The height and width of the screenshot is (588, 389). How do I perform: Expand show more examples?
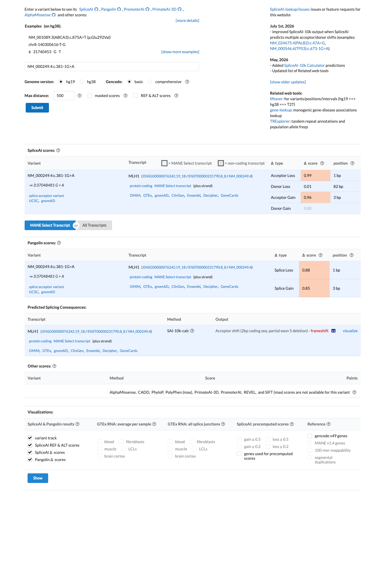click(180, 52)
